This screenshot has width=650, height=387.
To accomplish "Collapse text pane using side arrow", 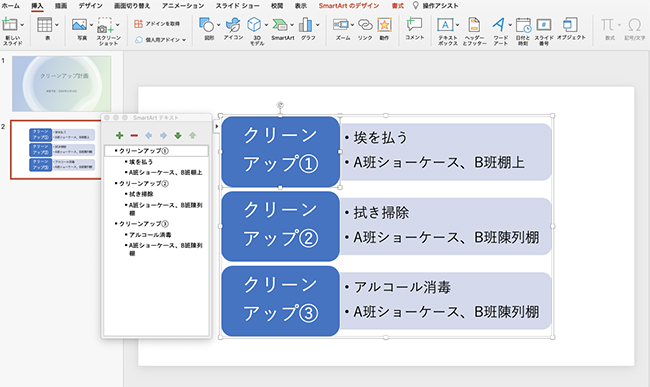I will [216, 126].
